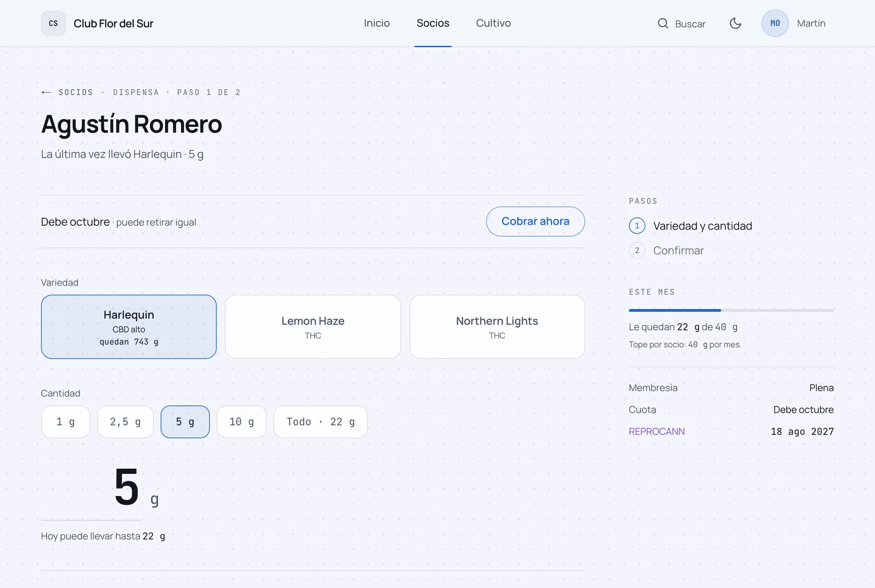Screen dimensions: 875x588
Task: Click the Agustín Romero heading
Action: (x=131, y=124)
